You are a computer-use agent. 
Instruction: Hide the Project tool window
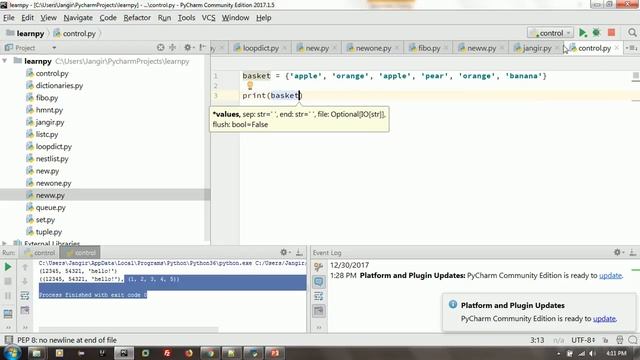point(202,48)
